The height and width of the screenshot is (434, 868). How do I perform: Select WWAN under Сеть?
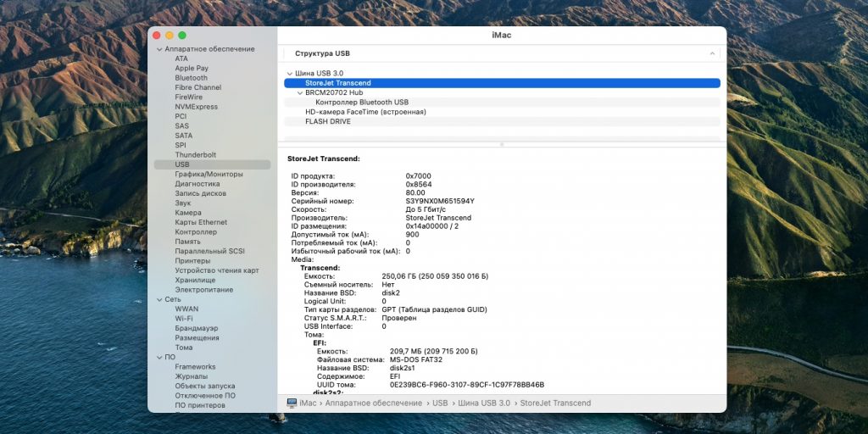pyautogui.click(x=186, y=309)
